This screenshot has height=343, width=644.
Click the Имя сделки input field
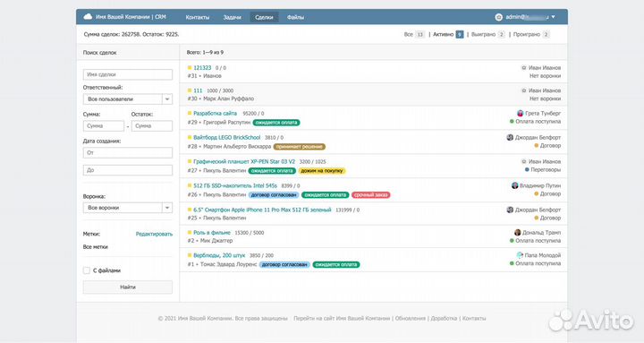click(x=128, y=74)
